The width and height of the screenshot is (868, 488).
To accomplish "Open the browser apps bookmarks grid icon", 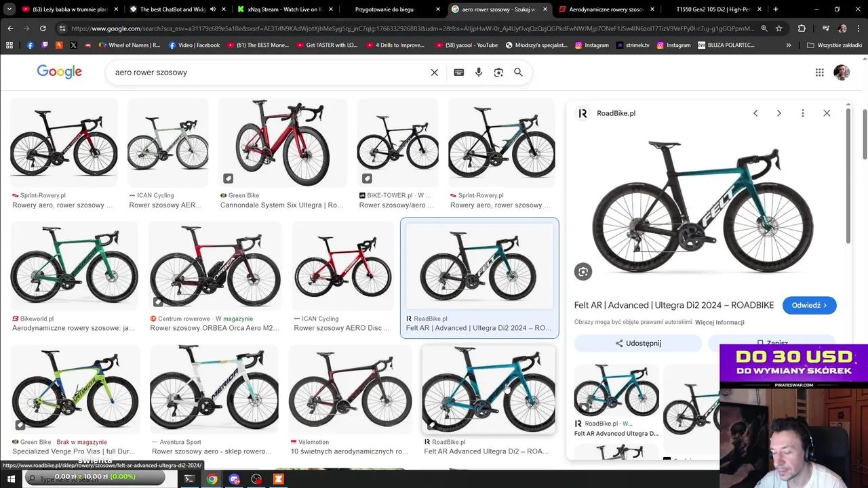I will [9, 45].
